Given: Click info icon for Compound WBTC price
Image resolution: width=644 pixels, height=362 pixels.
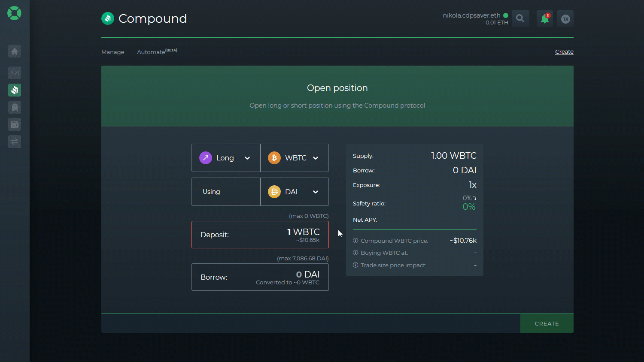Looking at the screenshot, I should [x=355, y=241].
